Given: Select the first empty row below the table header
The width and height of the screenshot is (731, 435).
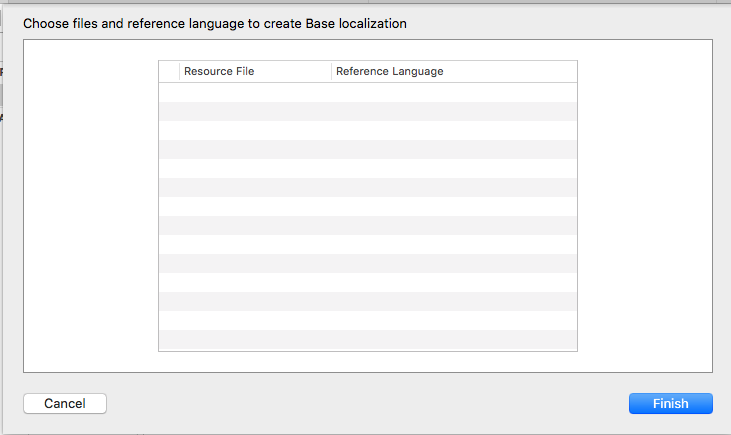Looking at the screenshot, I should click(x=367, y=92).
